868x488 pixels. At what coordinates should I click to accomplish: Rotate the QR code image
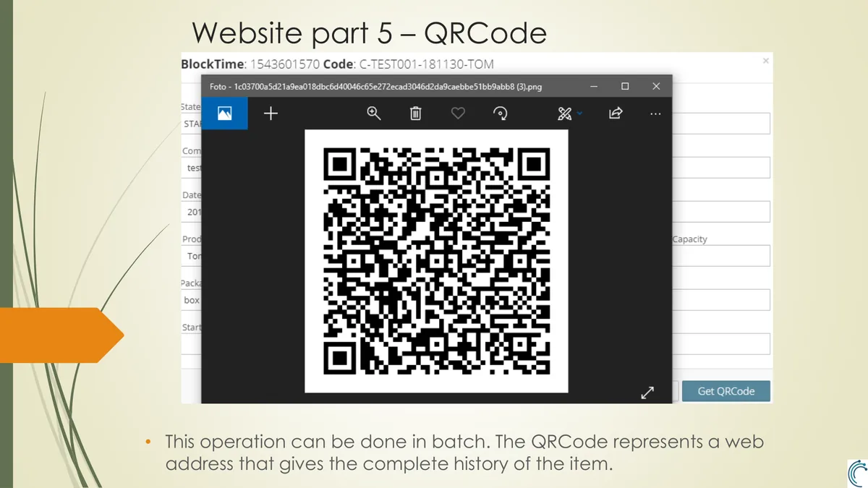tap(500, 114)
